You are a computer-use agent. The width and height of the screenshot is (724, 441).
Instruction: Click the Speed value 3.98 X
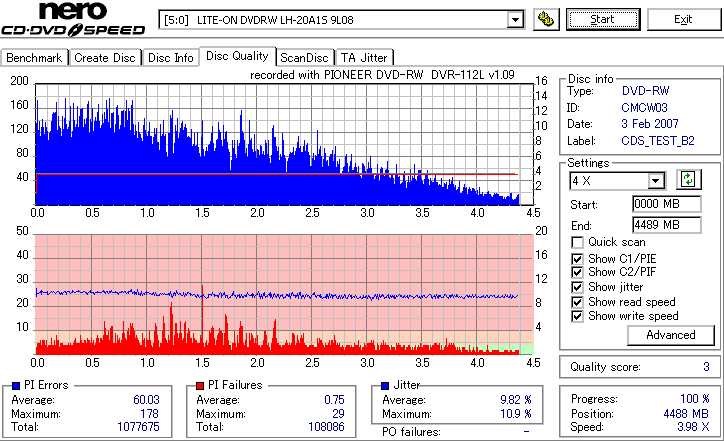693,427
